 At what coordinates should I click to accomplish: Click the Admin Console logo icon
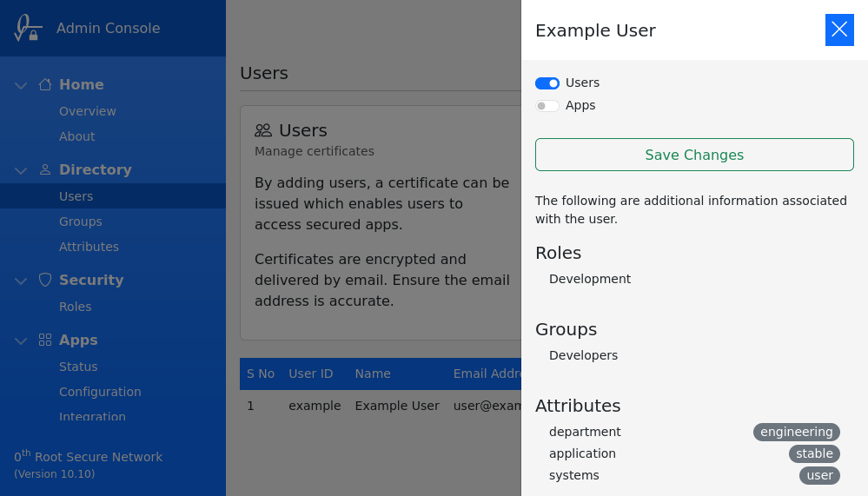(27, 28)
